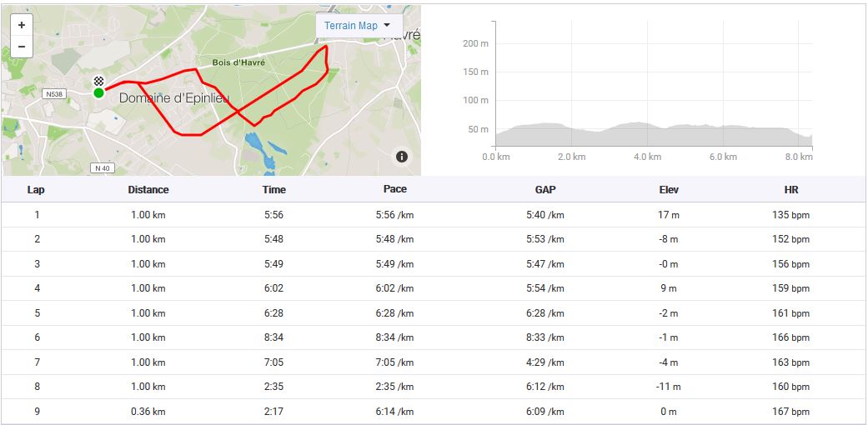The image size is (868, 425).
Task: Select lap 1 row in table
Action: 434,215
